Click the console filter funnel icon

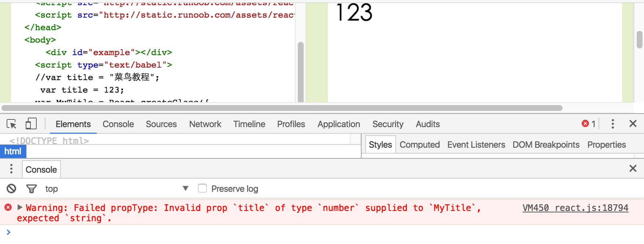pos(32,189)
